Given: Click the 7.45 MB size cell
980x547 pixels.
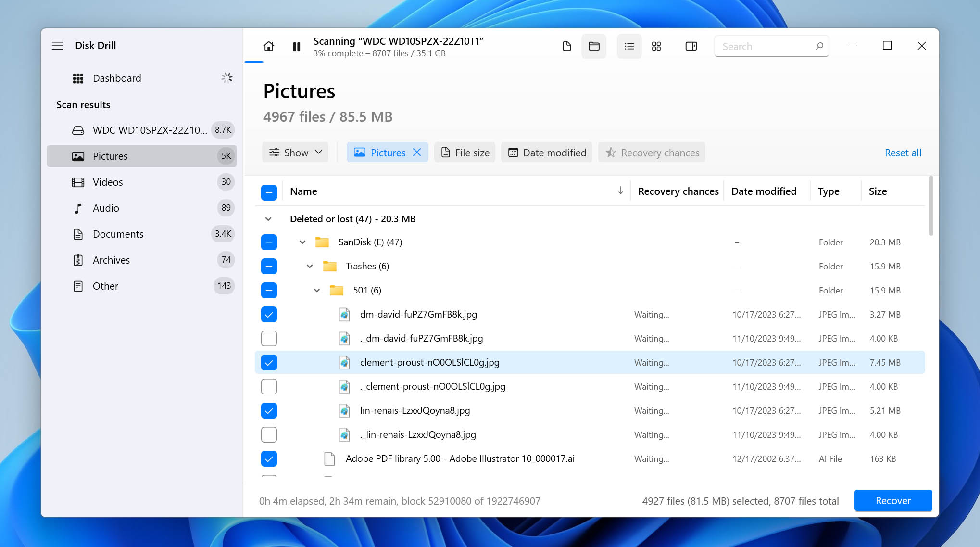Looking at the screenshot, I should (885, 362).
